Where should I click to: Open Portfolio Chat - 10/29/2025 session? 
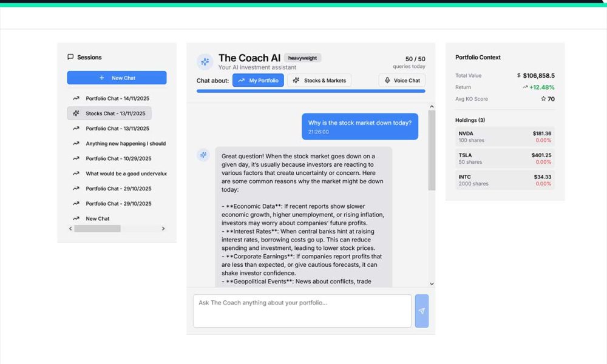click(117, 158)
